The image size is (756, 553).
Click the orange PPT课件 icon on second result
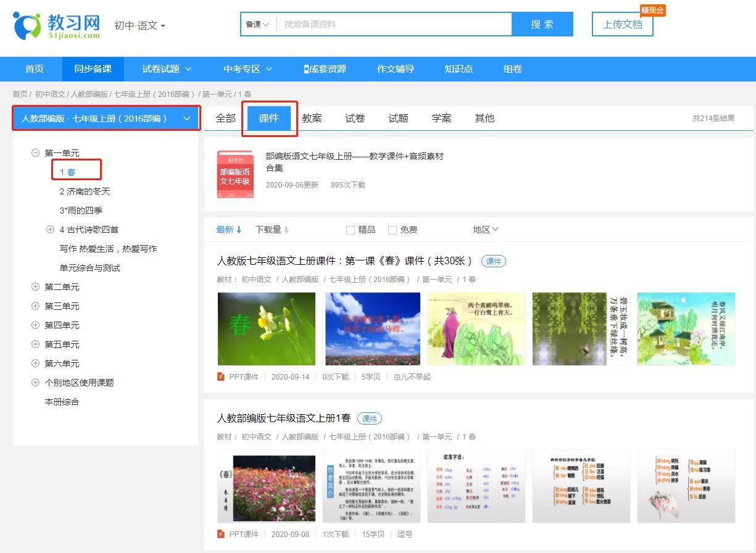(221, 534)
